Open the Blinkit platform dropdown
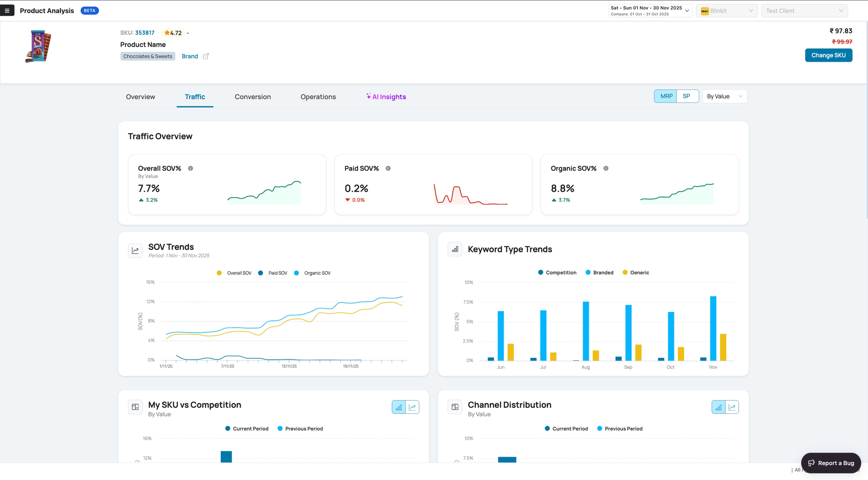868x480 pixels. [x=727, y=11]
